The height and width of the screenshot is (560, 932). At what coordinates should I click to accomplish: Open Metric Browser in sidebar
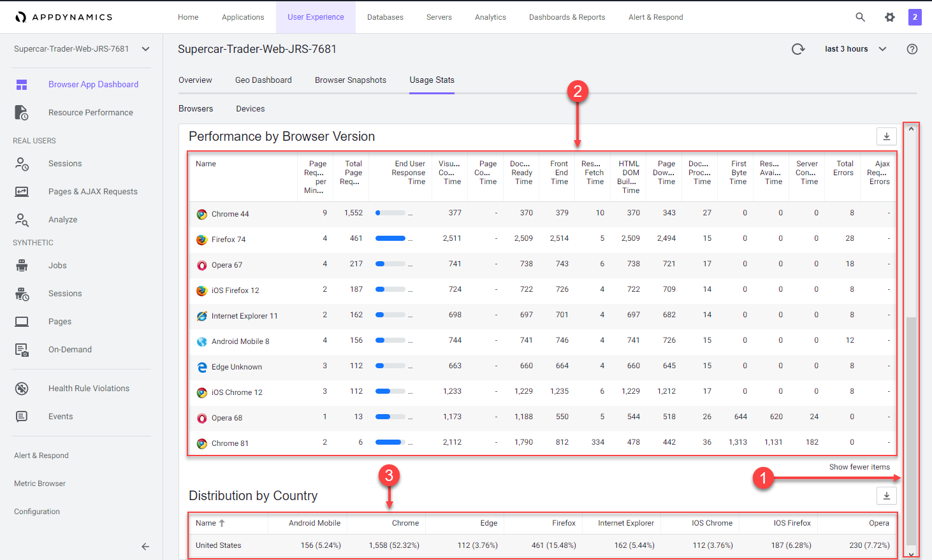pyautogui.click(x=40, y=484)
